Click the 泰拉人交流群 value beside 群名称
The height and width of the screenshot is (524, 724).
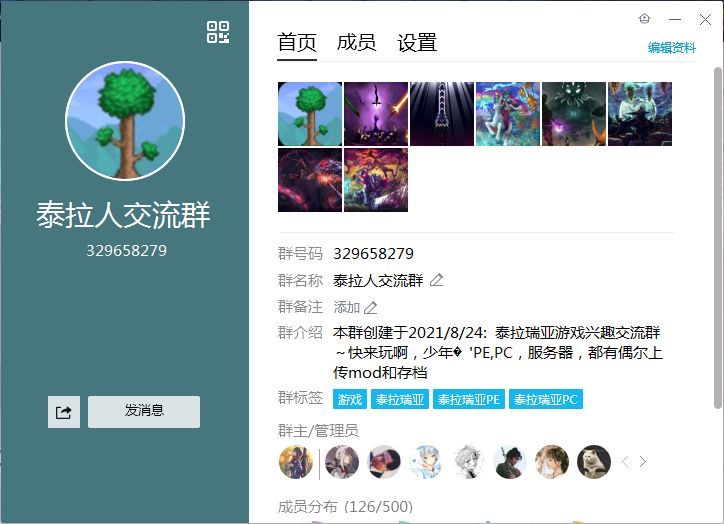pyautogui.click(x=378, y=280)
